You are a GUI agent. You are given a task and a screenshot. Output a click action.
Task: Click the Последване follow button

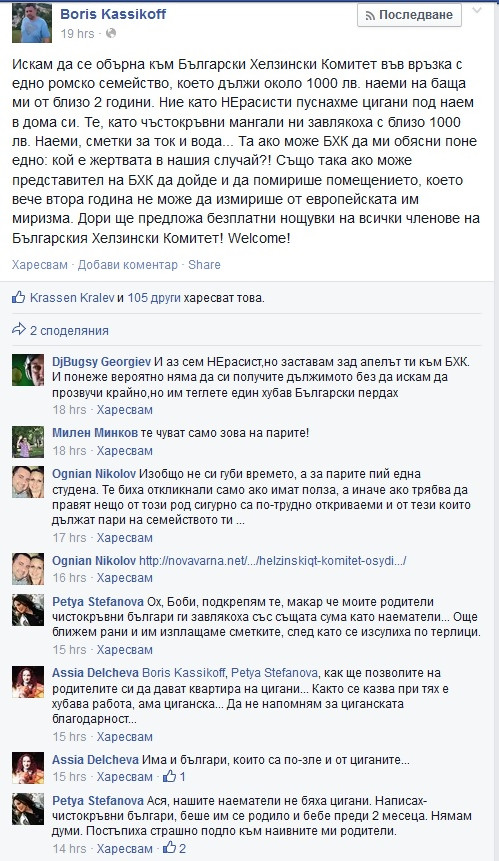coord(410,15)
